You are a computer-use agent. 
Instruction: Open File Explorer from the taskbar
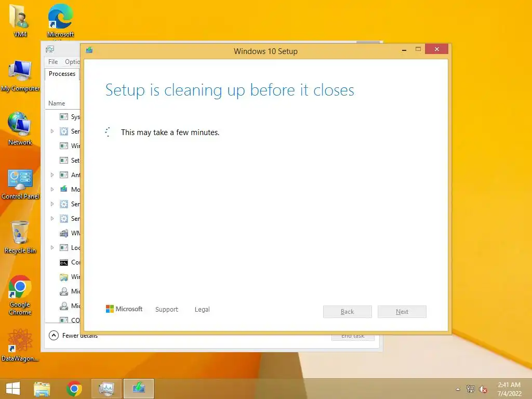tap(42, 389)
